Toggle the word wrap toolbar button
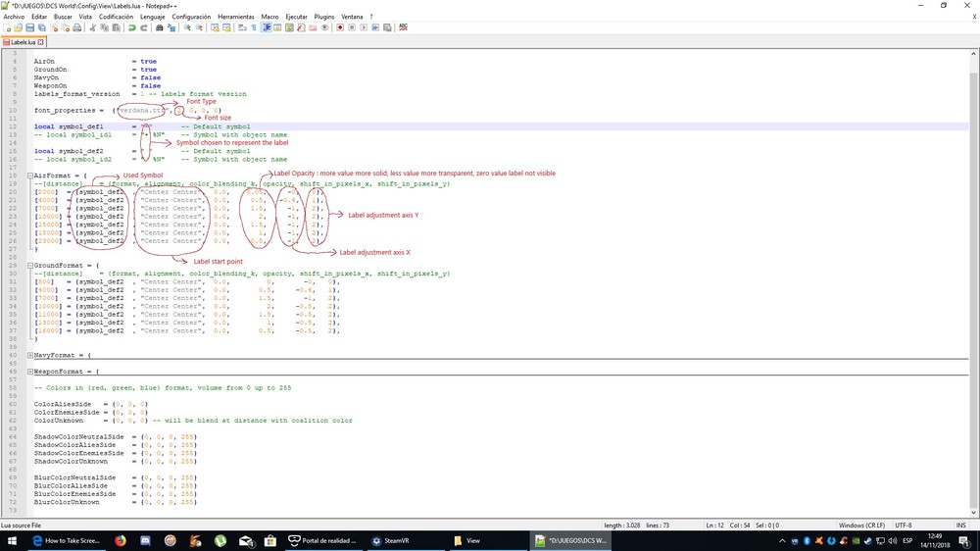The height and width of the screenshot is (551, 980). pos(242,27)
